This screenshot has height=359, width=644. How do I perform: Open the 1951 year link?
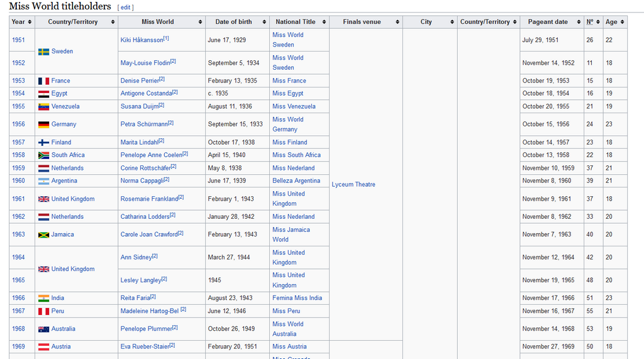click(x=18, y=40)
